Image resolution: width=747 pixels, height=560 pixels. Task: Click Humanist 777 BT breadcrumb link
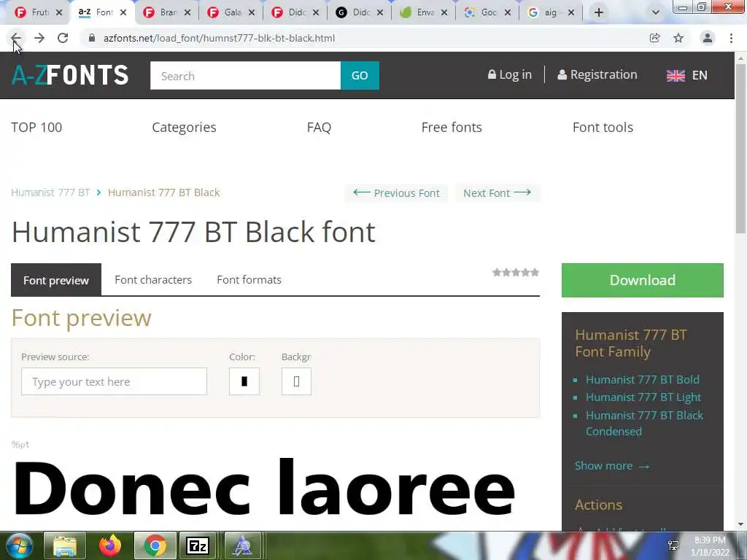pos(50,192)
